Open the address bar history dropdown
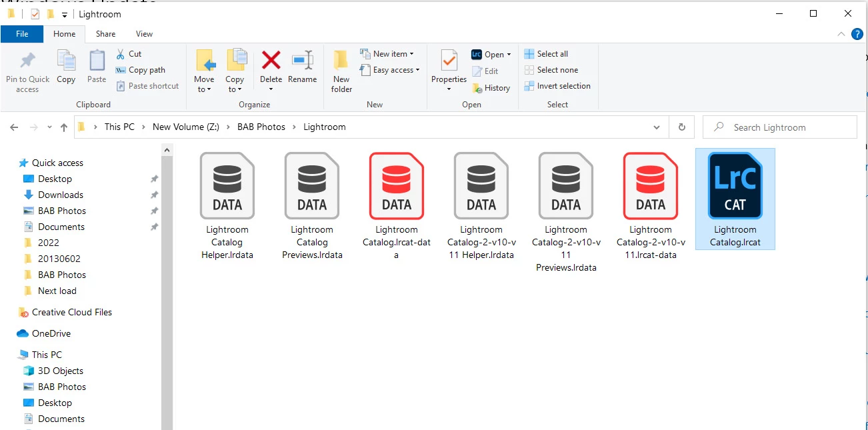The width and height of the screenshot is (868, 430). click(x=657, y=127)
